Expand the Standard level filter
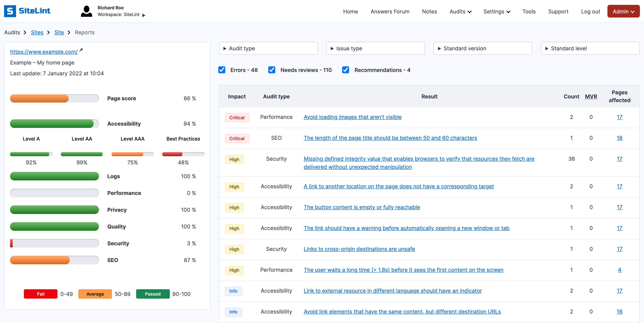The image size is (644, 323). pyautogui.click(x=590, y=48)
